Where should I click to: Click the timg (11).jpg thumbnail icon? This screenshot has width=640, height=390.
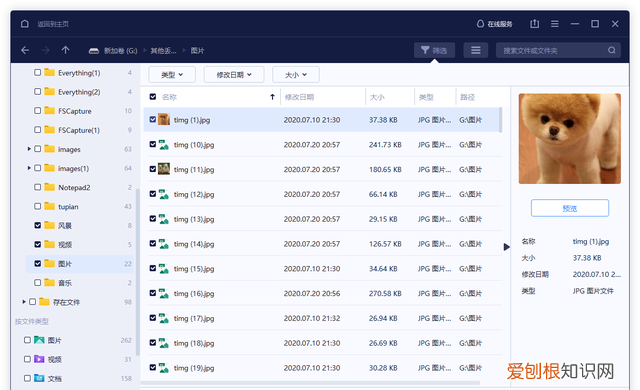(x=164, y=169)
